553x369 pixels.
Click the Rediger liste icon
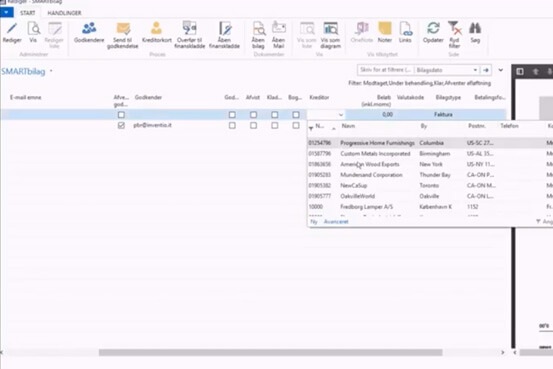tap(54, 28)
